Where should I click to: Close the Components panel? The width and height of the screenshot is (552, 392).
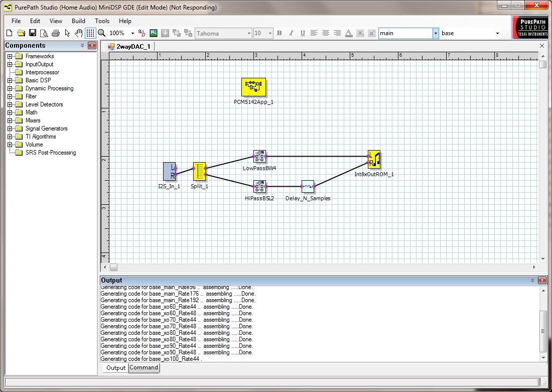[92, 46]
